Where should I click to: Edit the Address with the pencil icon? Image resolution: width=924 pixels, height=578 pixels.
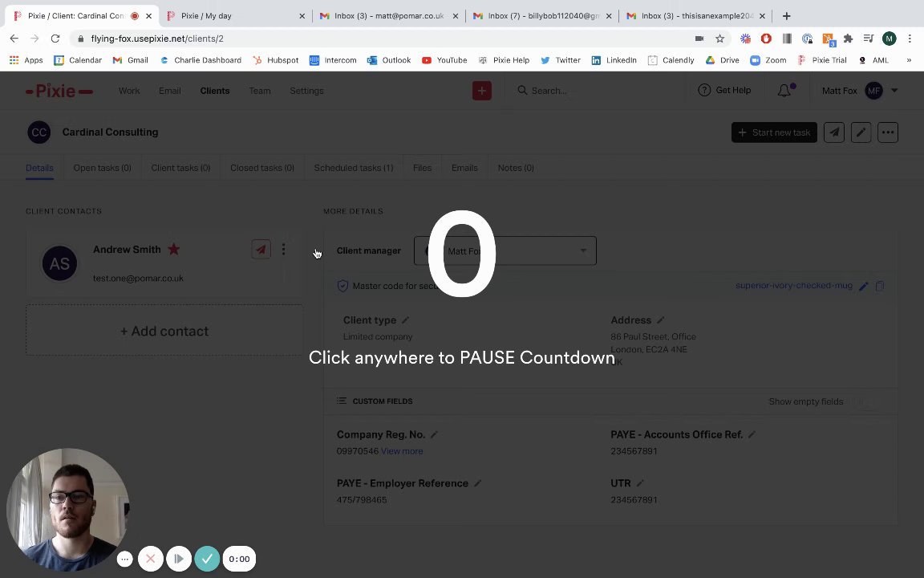click(661, 320)
